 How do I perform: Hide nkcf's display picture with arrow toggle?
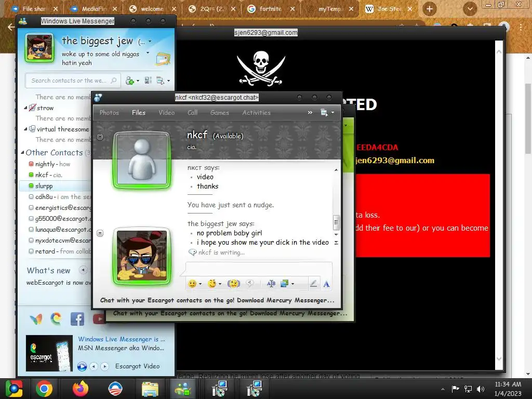coord(100,137)
